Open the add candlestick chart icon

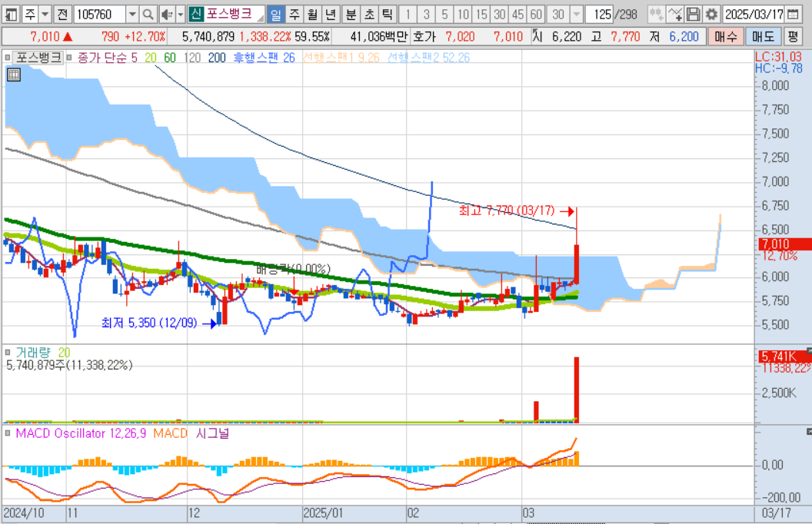tap(656, 15)
